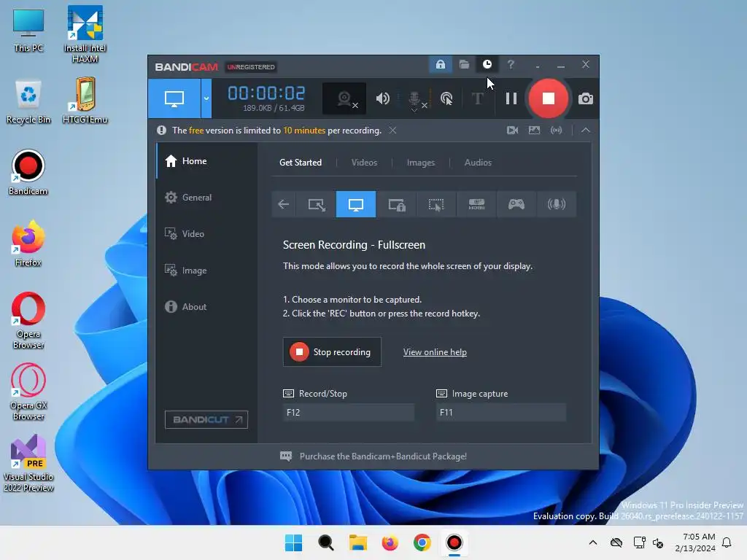747x560 pixels.
Task: Toggle the microphone icon
Action: (415, 99)
